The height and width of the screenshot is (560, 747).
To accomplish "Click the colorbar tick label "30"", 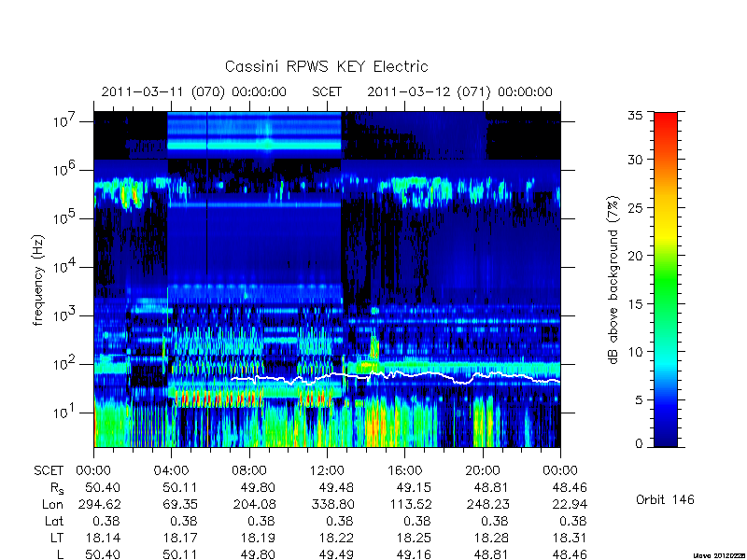I will coord(636,159).
